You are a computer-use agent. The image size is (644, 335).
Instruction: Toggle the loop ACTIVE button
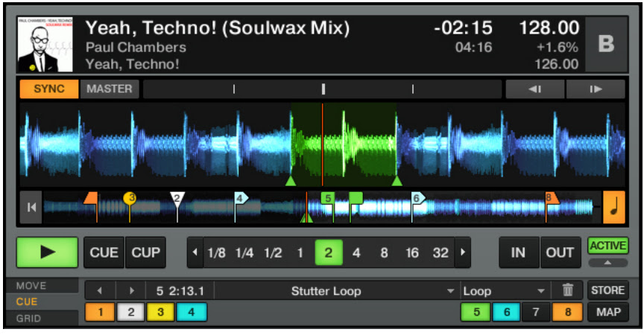point(608,246)
